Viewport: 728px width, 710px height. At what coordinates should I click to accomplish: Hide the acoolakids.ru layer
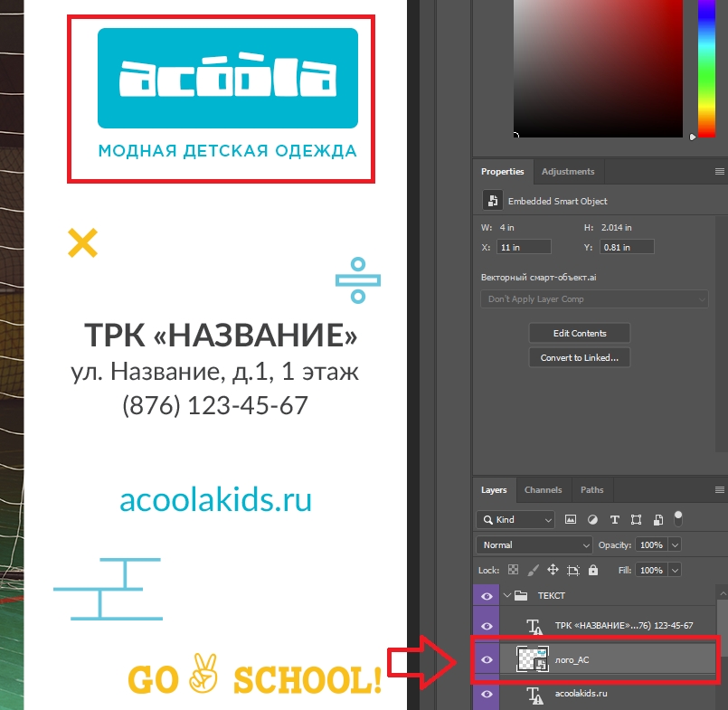tap(487, 695)
